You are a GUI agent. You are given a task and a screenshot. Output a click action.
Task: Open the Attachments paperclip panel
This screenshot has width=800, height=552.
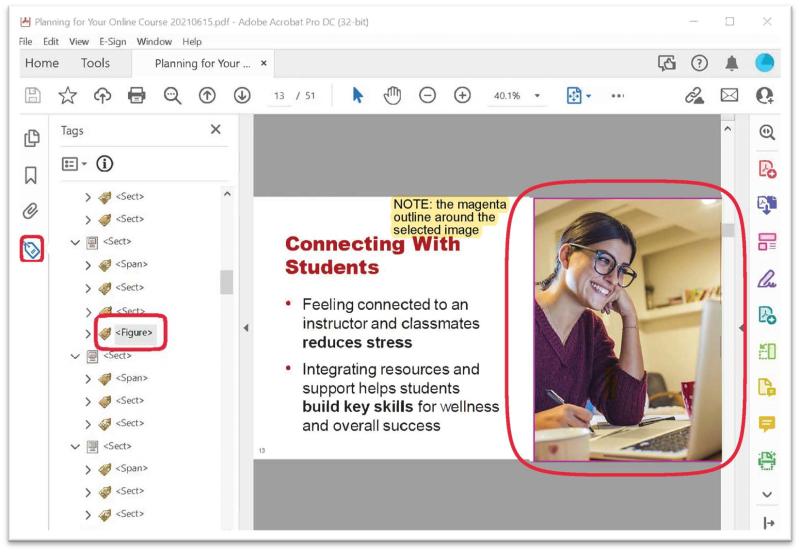(x=31, y=211)
